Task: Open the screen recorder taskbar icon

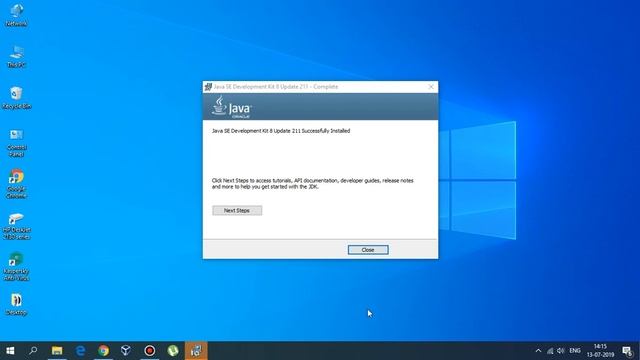Action: tap(150, 351)
